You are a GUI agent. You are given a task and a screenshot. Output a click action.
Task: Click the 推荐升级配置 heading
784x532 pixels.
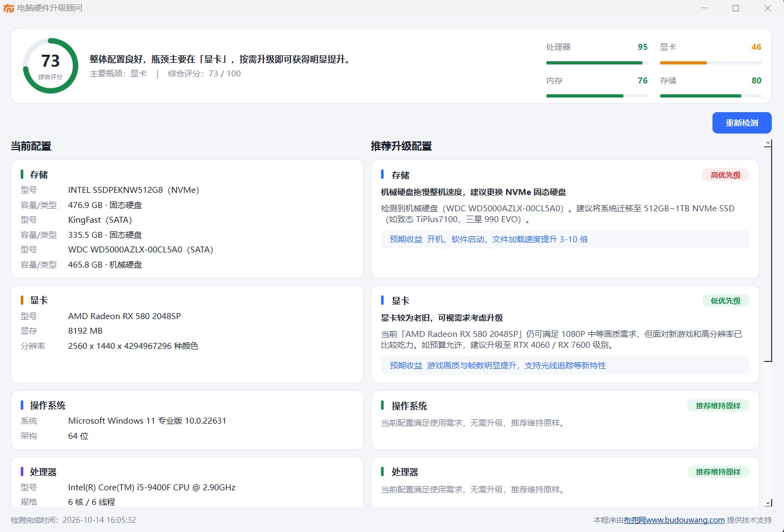pyautogui.click(x=401, y=146)
